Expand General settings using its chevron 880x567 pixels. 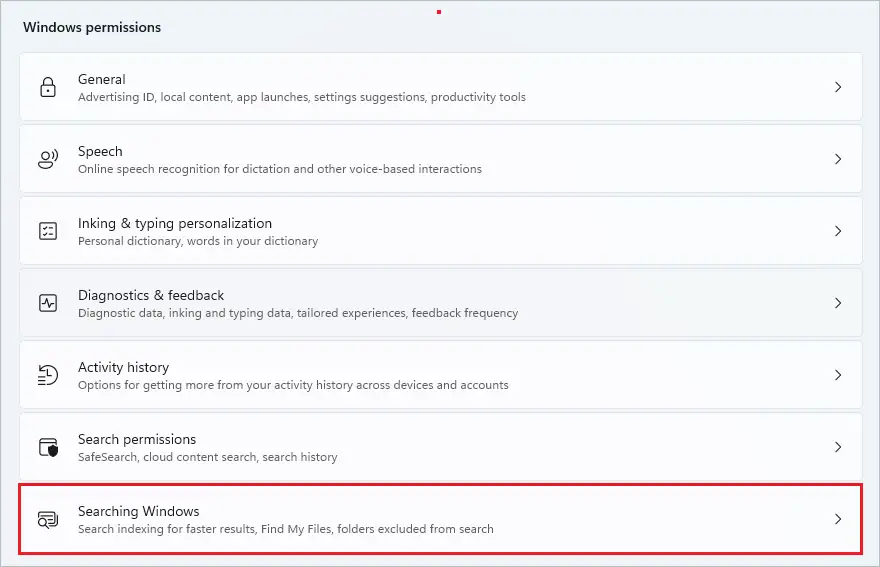[x=838, y=87]
